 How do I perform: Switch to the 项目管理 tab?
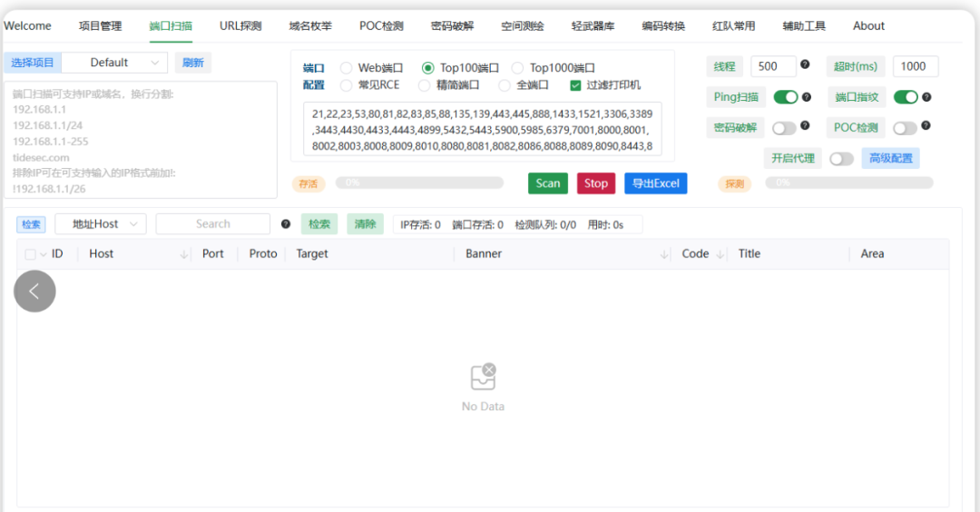click(100, 25)
